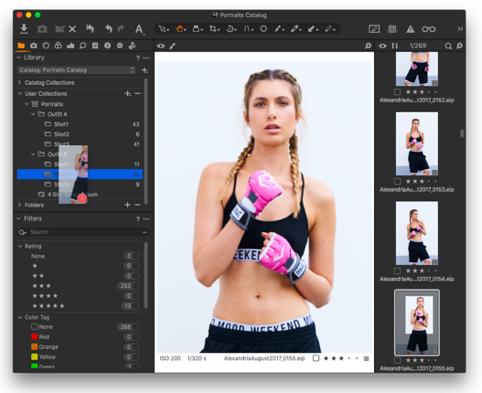The width and height of the screenshot is (482, 393).
Task: Open the Color tool tab
Action: (58, 45)
